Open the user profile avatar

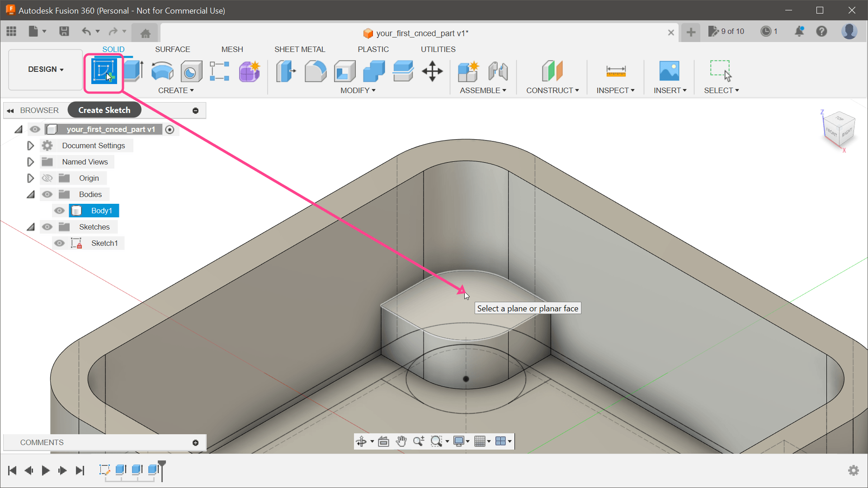849,31
